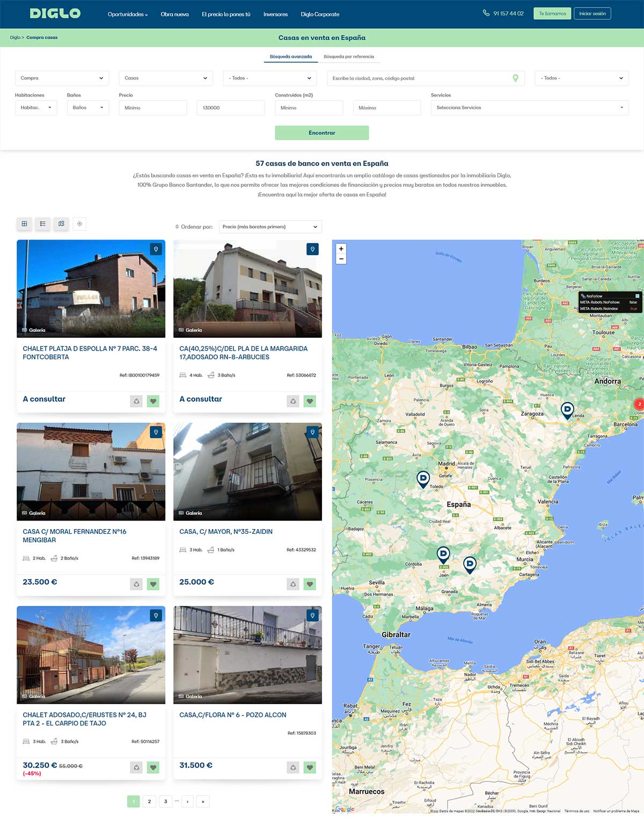Zoom in on the map
The width and height of the screenshot is (644, 833).
click(x=341, y=249)
